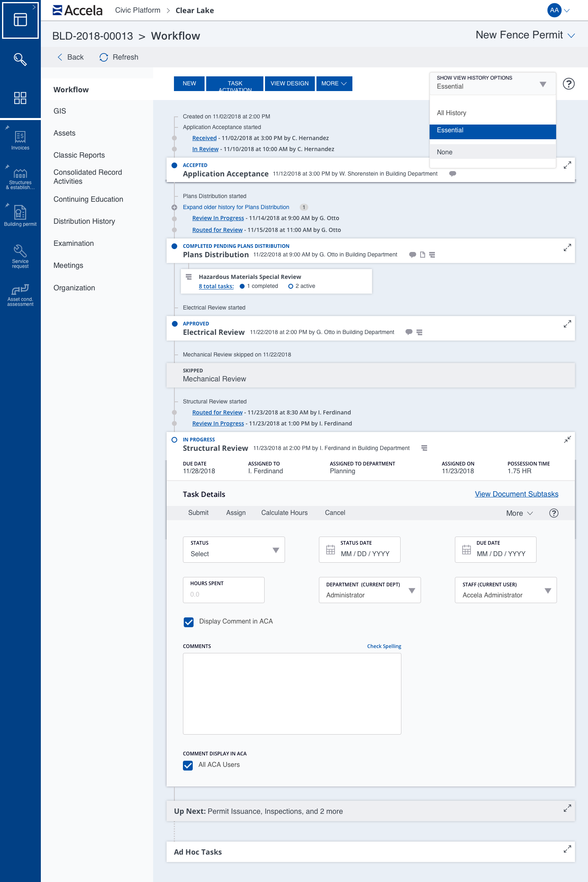The height and width of the screenshot is (882, 588).
Task: Click the View Document Subtasks link
Action: pyautogui.click(x=517, y=494)
